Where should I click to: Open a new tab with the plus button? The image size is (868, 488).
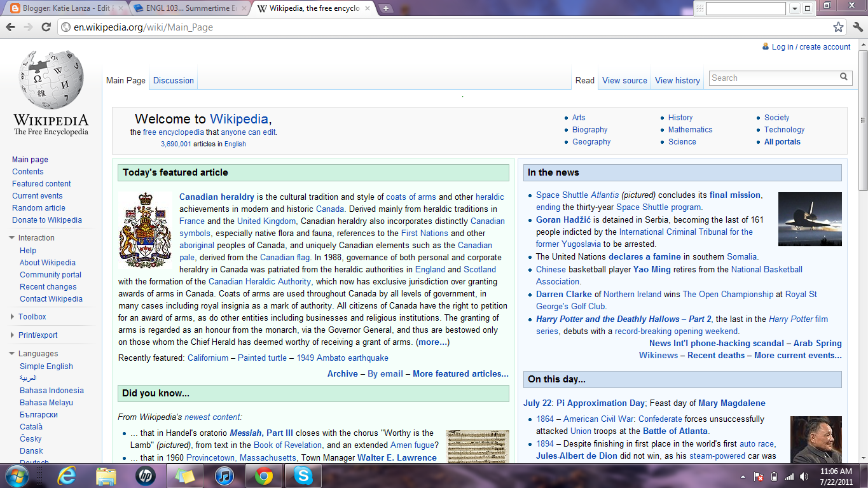[386, 8]
